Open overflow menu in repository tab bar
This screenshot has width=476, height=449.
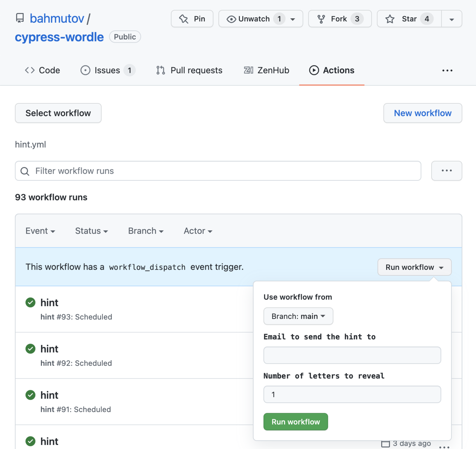[x=447, y=71]
